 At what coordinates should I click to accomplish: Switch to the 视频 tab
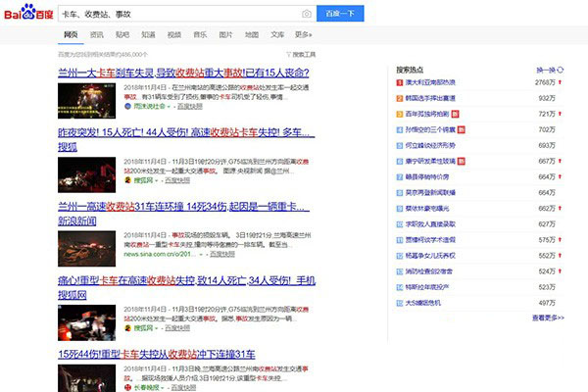point(173,34)
